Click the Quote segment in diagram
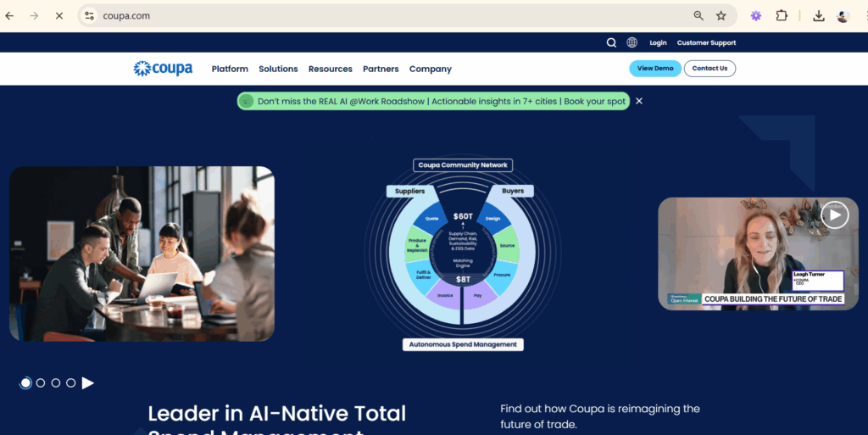 coord(432,218)
